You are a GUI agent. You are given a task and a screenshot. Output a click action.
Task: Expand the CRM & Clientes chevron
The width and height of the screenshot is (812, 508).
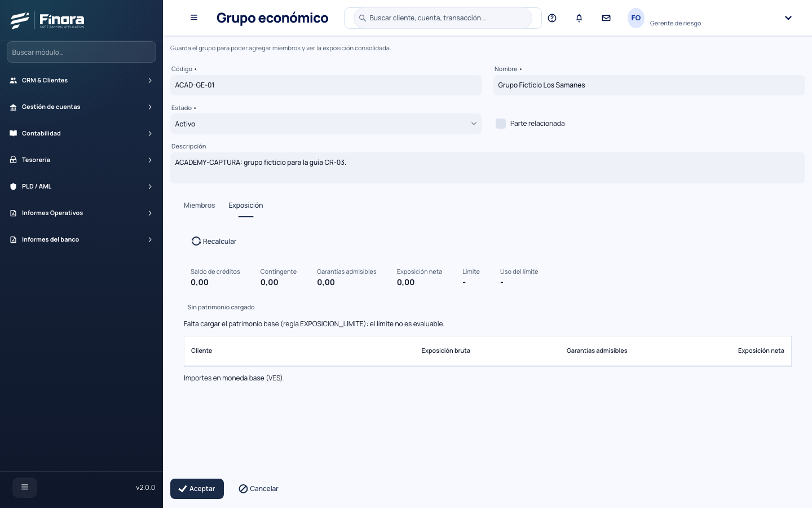[x=150, y=81]
